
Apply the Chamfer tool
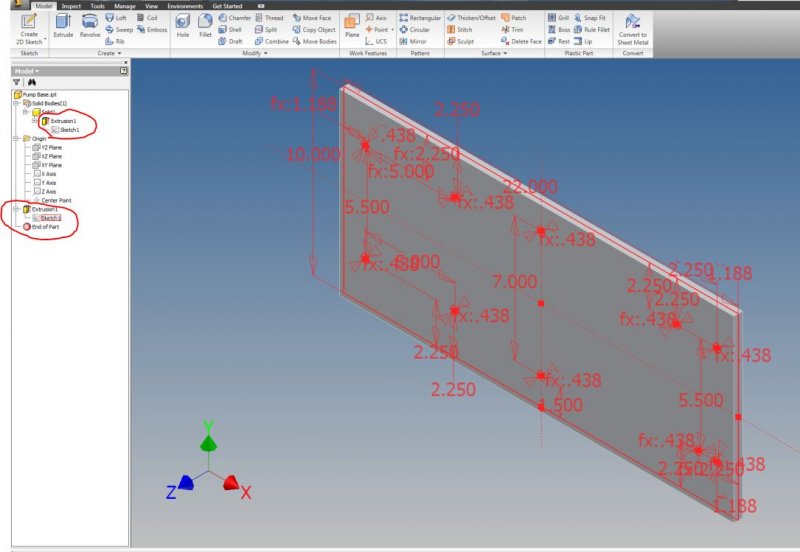(235, 18)
